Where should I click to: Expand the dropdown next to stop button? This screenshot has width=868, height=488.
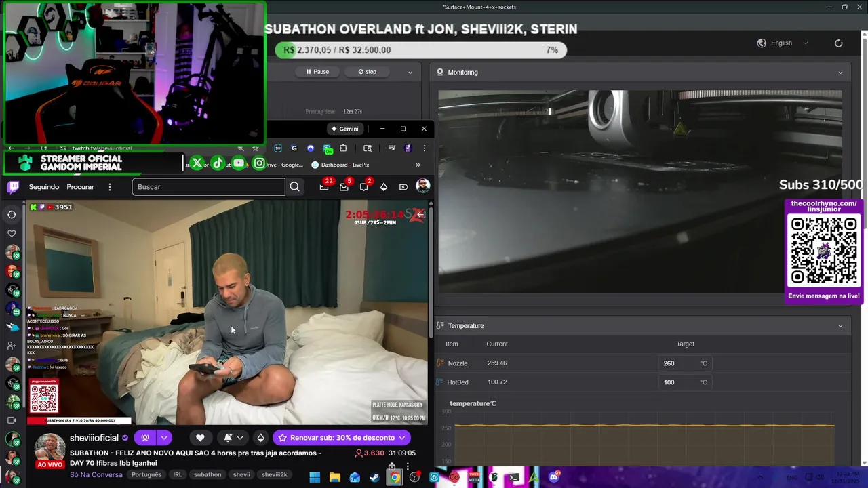(x=410, y=72)
